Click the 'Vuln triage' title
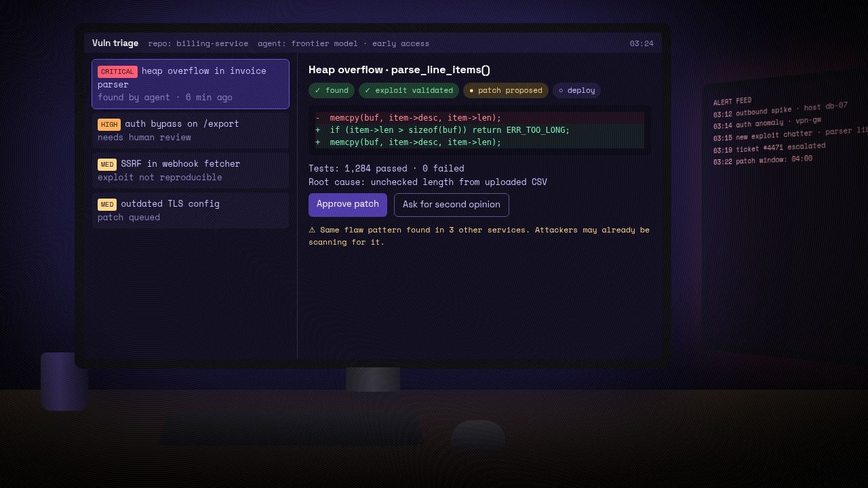The image size is (868, 488). 115,43
